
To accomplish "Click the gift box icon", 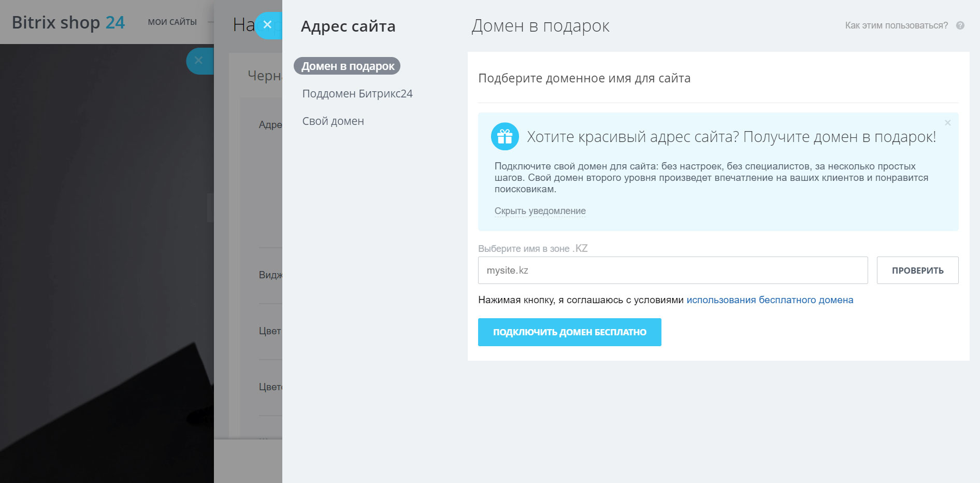I will coord(505,136).
